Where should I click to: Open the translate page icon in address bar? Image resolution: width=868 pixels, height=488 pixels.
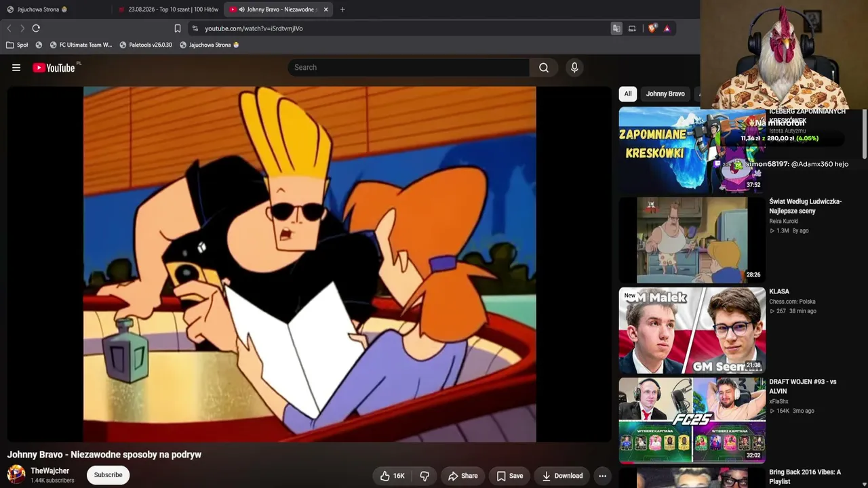point(616,28)
